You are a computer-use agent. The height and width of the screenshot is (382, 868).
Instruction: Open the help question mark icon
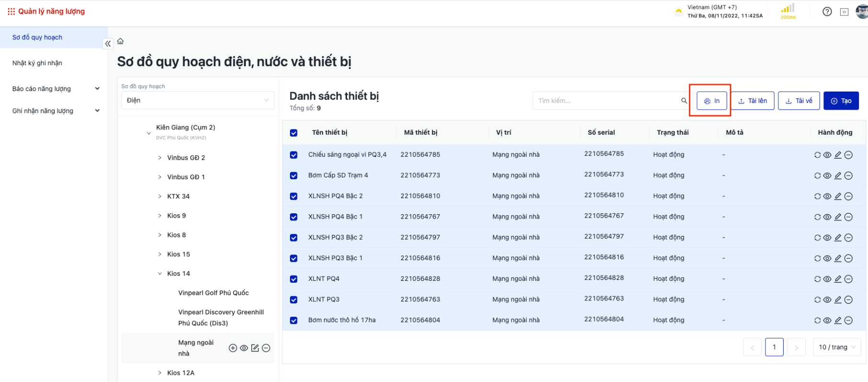click(827, 12)
